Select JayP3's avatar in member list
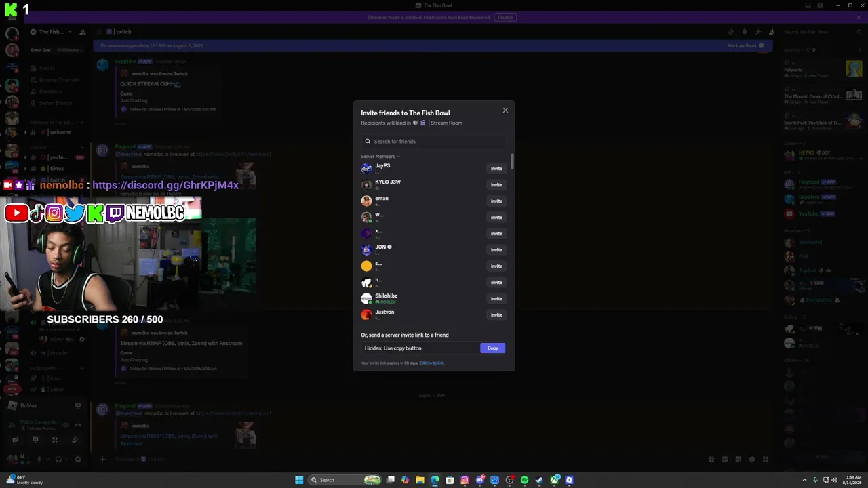The image size is (868, 488). pyautogui.click(x=366, y=168)
